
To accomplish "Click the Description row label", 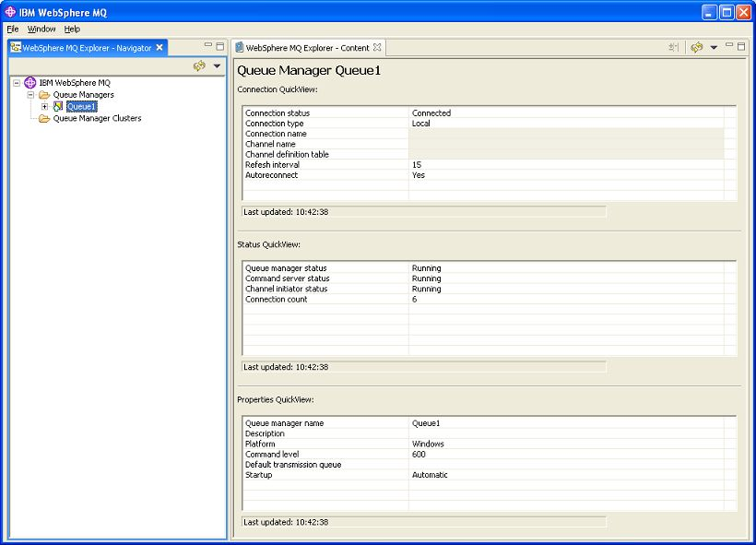I will (265, 433).
